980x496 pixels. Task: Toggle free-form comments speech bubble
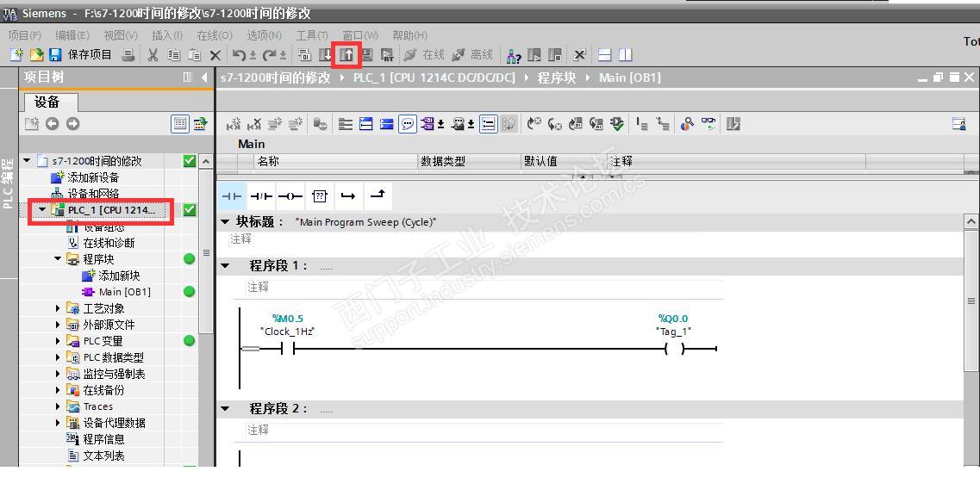click(408, 124)
